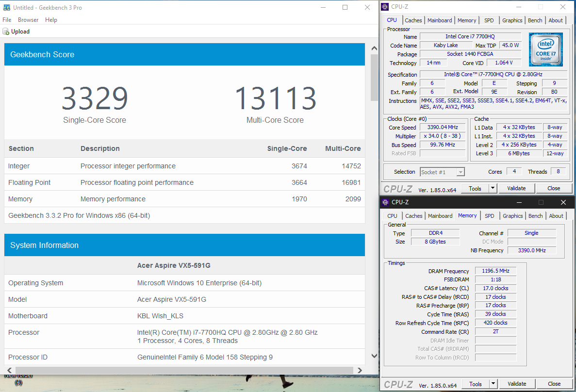Screen dimensions: 576x392
Task: Open Bench tab in upper CPU-Z window
Action: point(535,20)
